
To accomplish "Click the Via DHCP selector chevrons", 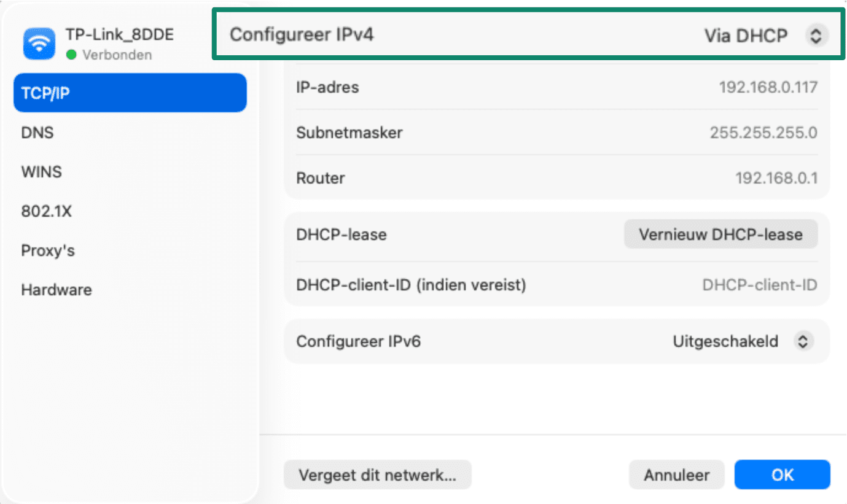I will [816, 35].
